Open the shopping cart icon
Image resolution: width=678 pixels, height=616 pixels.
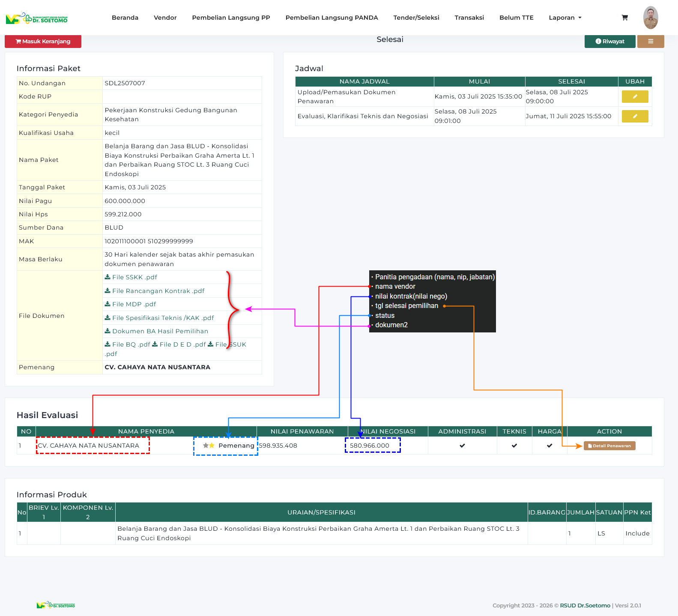coord(624,18)
